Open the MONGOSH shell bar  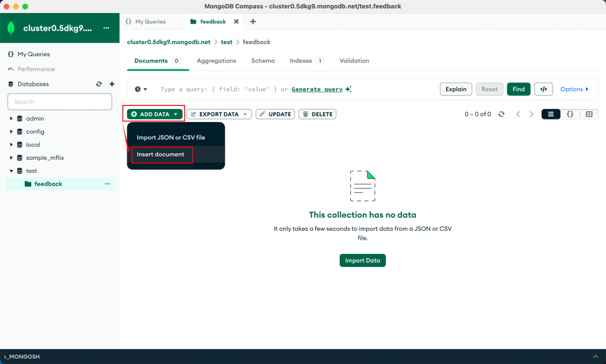[303, 357]
